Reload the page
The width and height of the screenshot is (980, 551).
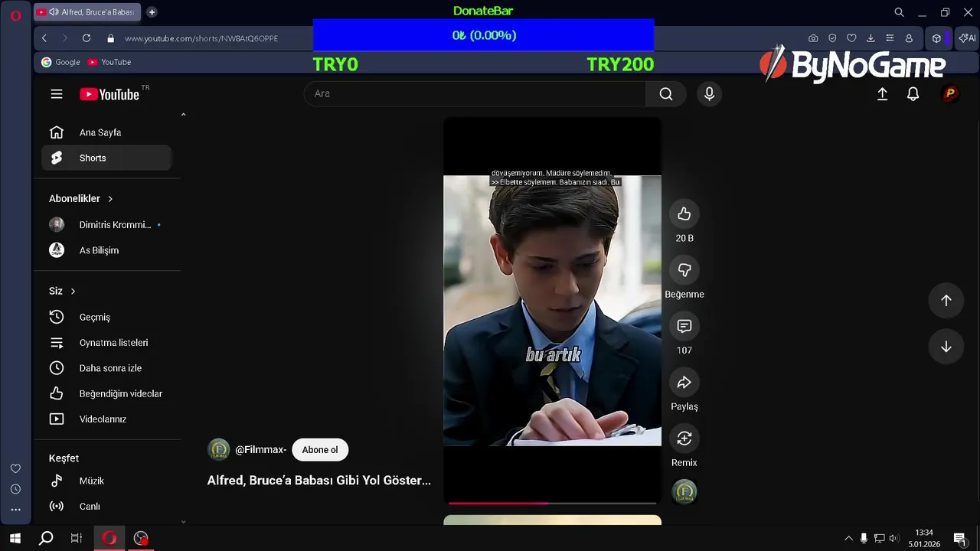click(87, 38)
